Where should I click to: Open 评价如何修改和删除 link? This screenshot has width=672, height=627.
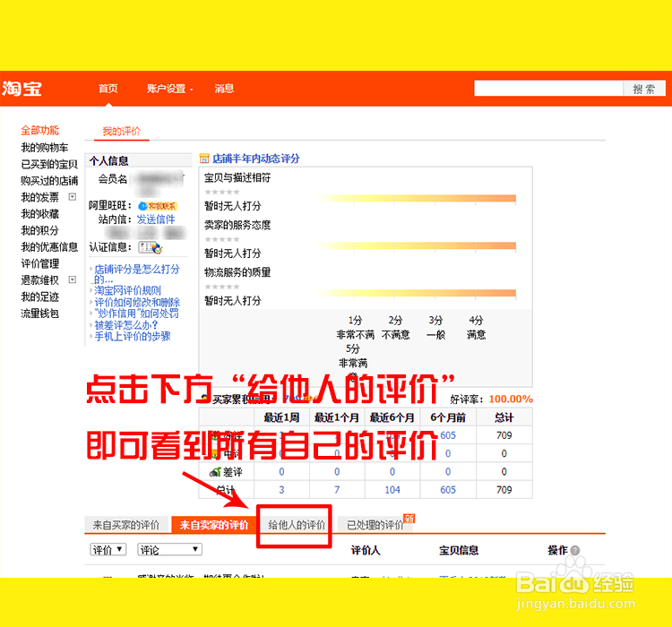click(x=137, y=302)
